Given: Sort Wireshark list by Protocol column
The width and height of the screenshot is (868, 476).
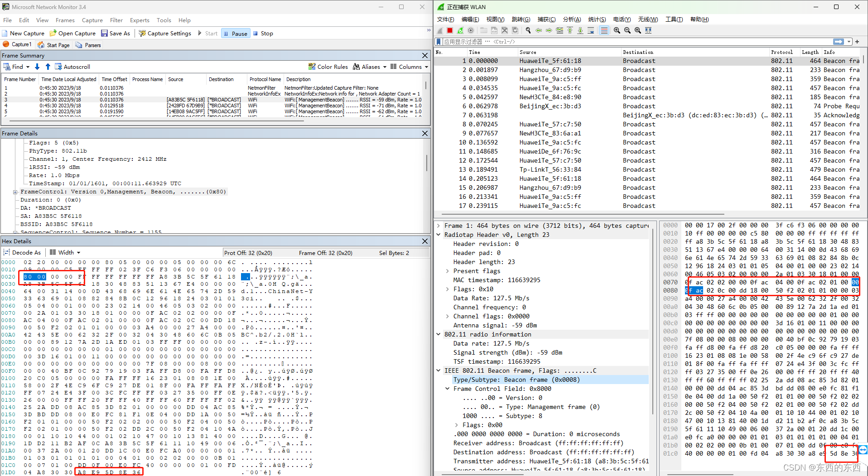Looking at the screenshot, I should pos(782,52).
